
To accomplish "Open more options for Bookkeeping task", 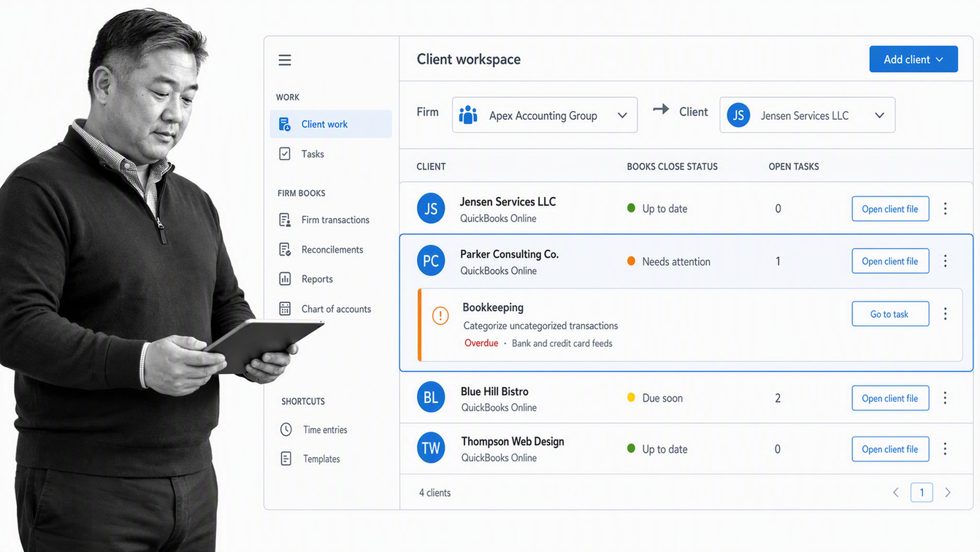I will click(x=945, y=314).
